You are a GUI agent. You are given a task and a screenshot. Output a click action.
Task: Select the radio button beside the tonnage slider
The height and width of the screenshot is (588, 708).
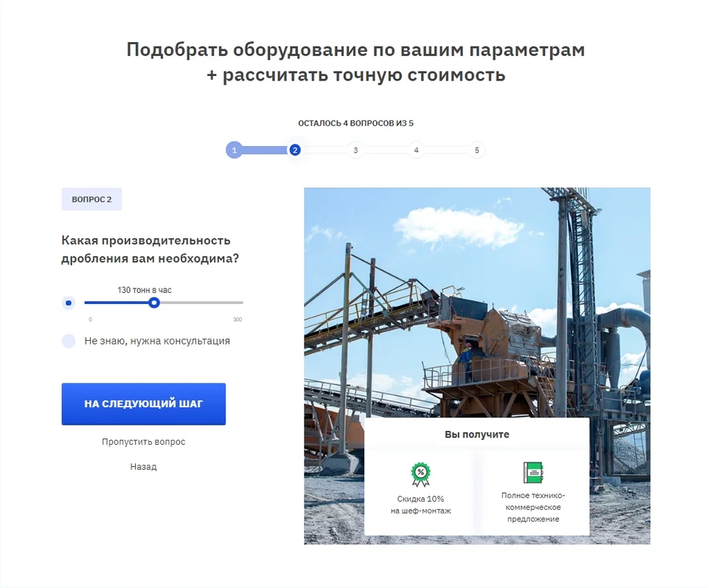69,303
